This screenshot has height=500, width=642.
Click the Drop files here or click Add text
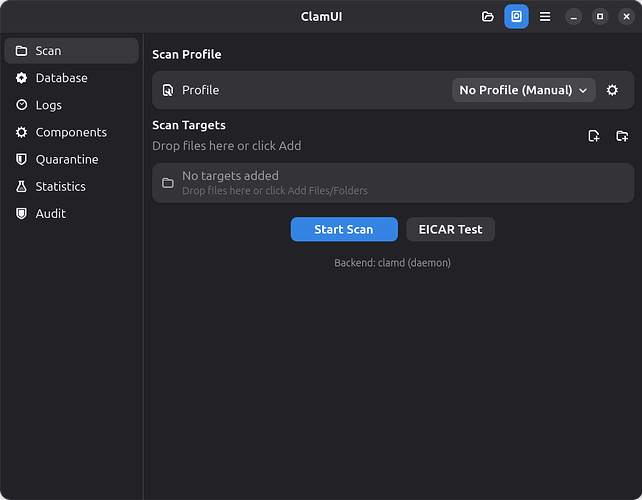tap(226, 146)
